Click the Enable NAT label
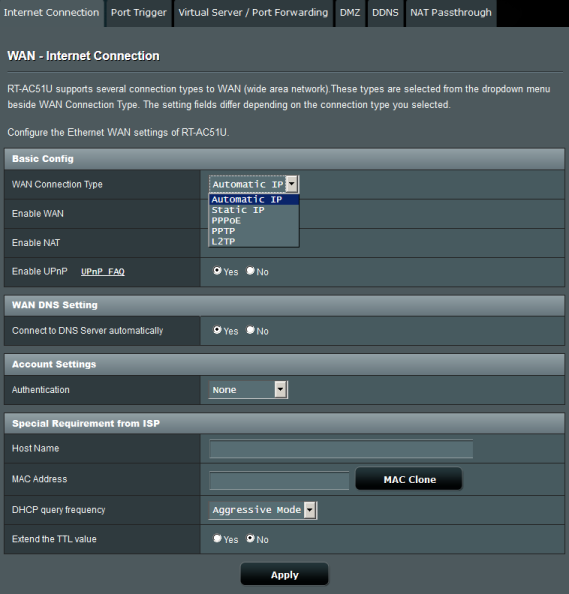The width and height of the screenshot is (569, 594). pos(36,243)
